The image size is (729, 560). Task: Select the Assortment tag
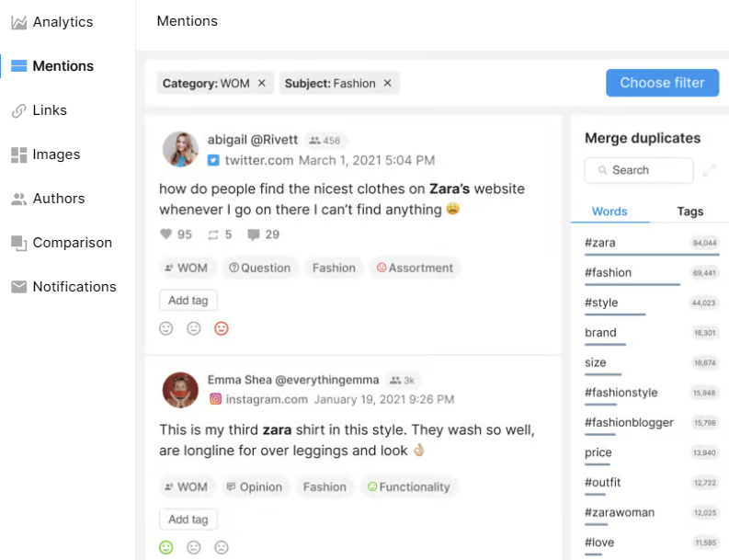coord(415,268)
